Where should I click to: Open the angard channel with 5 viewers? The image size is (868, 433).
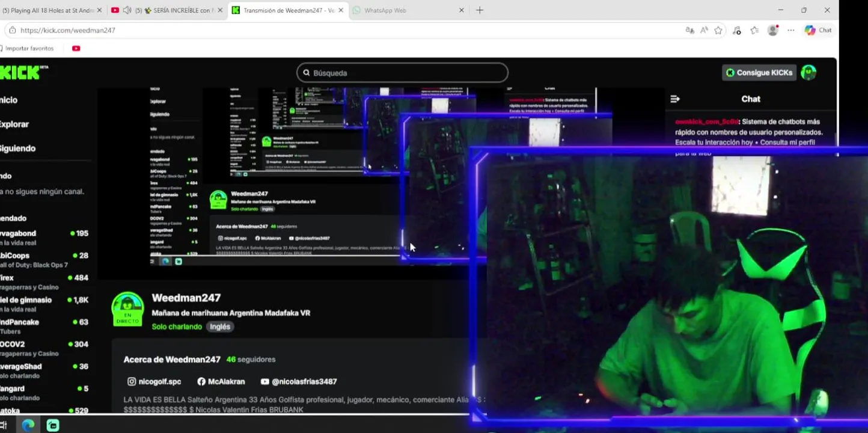(x=44, y=393)
